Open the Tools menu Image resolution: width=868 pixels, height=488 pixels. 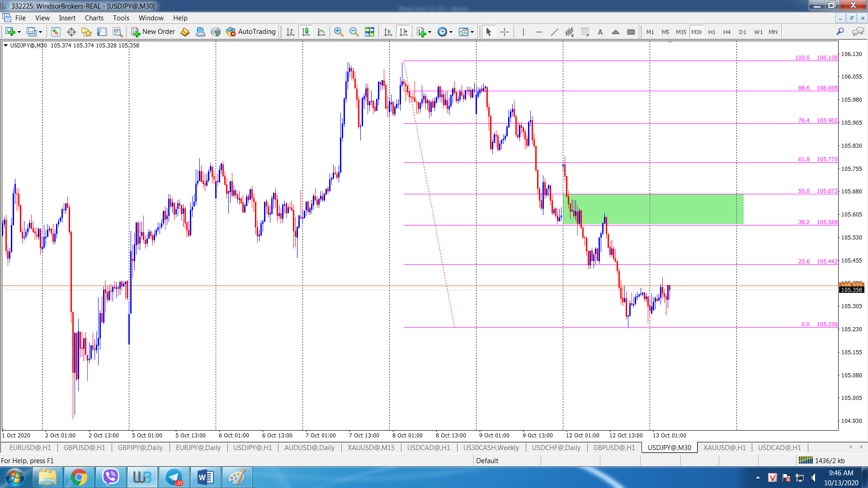point(121,18)
